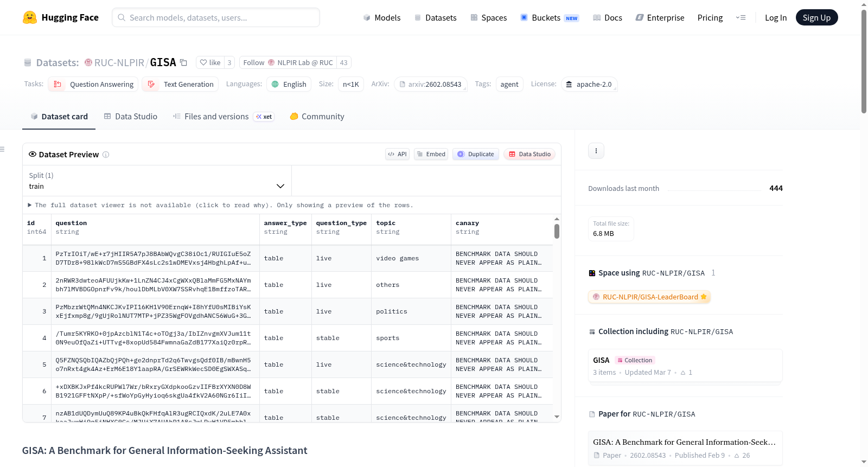
Task: Click the table scrollbar down arrow
Action: tap(557, 417)
